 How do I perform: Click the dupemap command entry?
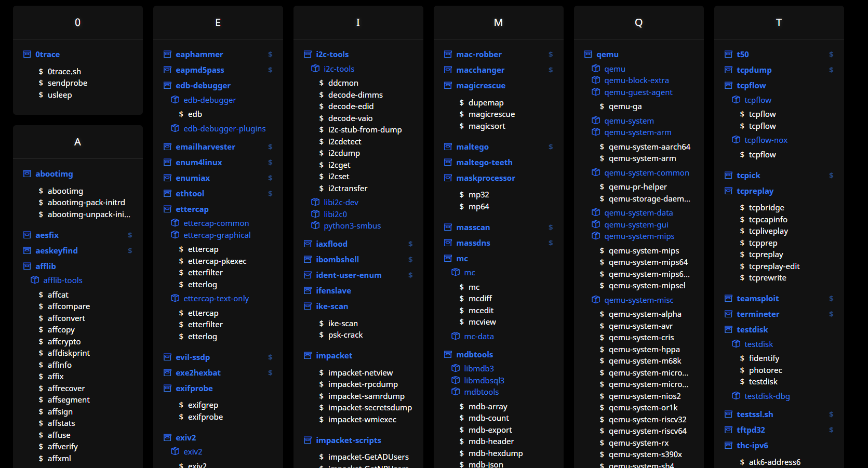tap(486, 102)
